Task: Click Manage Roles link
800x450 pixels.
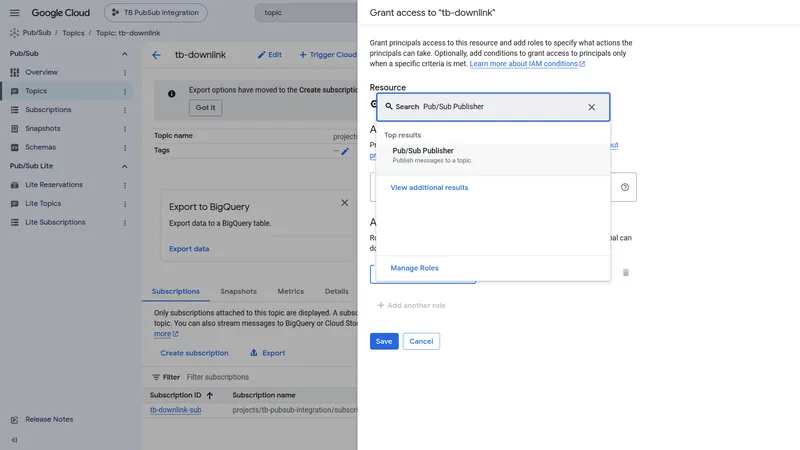Action: point(414,268)
